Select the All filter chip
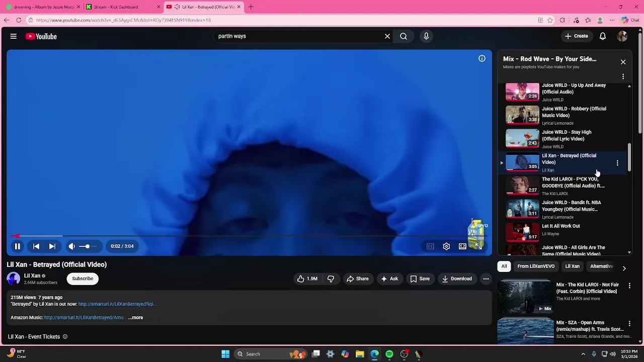 point(504,266)
